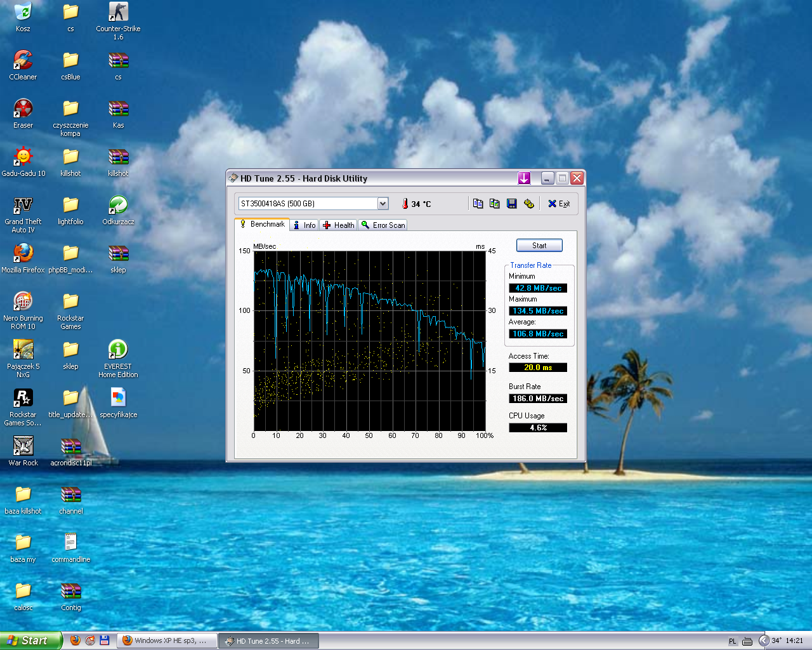This screenshot has width=812, height=650.
Task: Select the title_update folder
Action: 70,403
